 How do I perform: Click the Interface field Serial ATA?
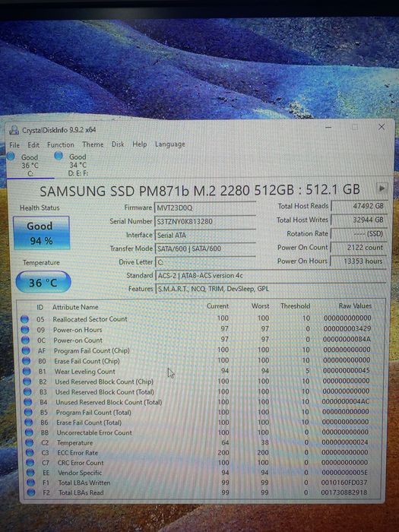(205, 235)
